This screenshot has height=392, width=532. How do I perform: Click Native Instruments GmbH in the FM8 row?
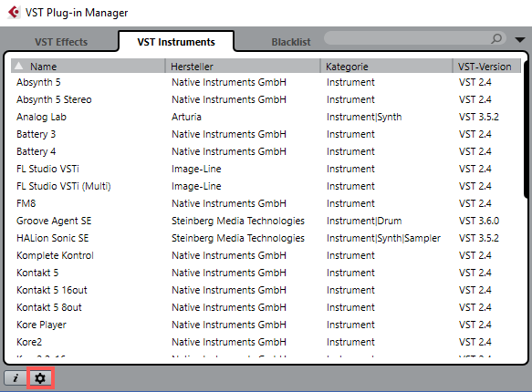[x=229, y=203]
